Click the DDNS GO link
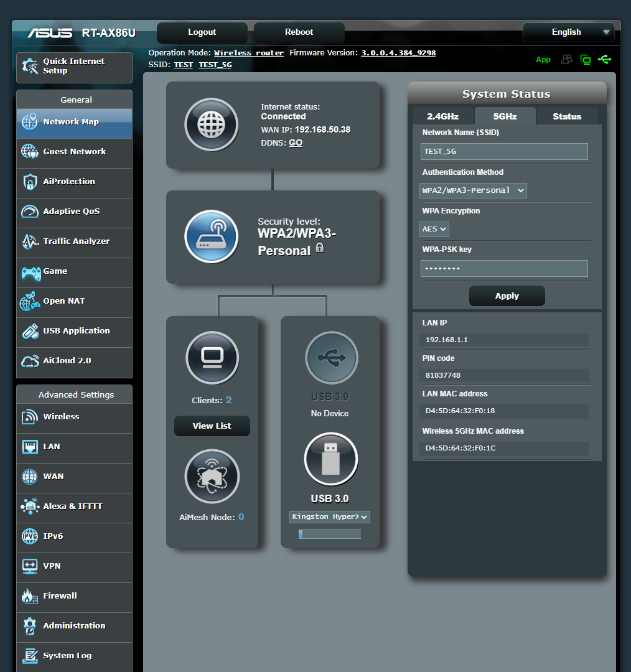Viewport: 631px width, 672px height. click(x=295, y=142)
